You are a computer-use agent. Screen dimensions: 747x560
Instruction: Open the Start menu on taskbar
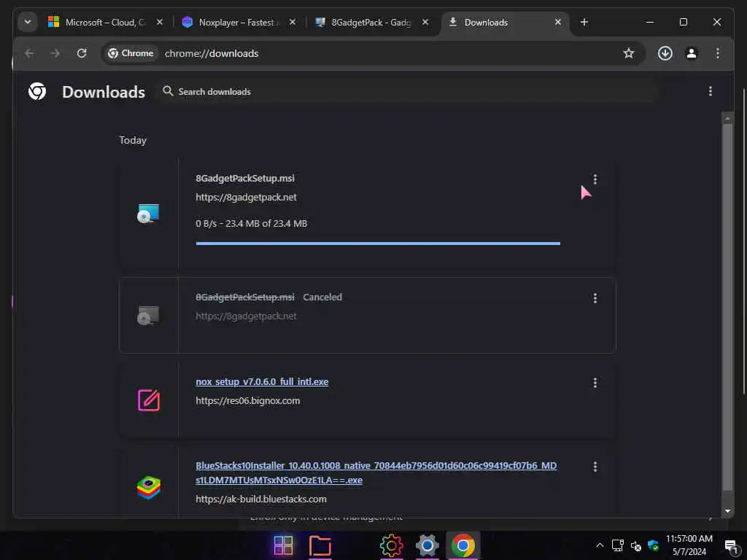[284, 545]
